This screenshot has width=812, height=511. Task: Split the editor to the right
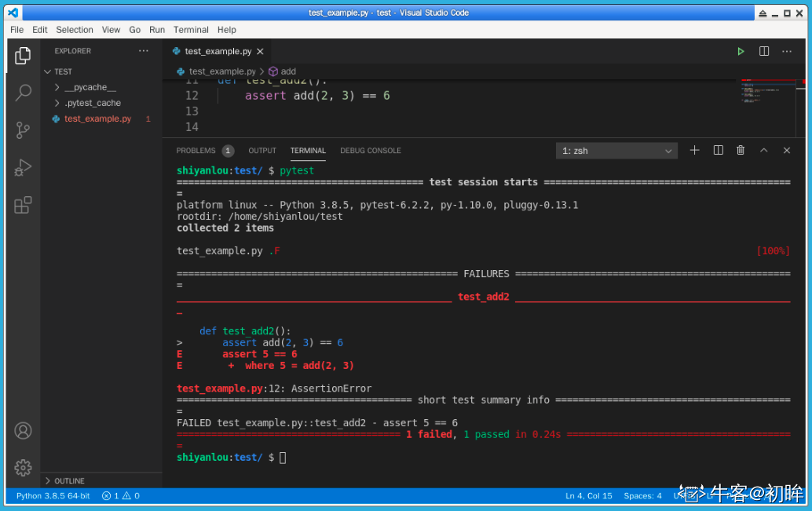764,51
